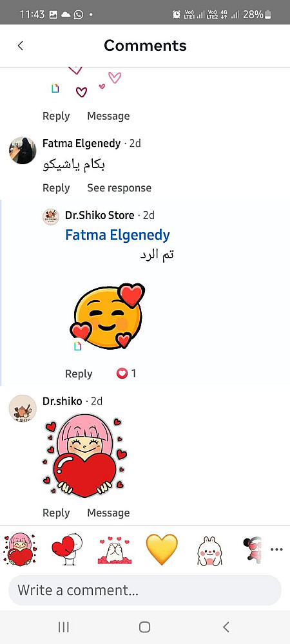
Task: Reply to Fatma Elgenedy's comment
Action: [56, 188]
